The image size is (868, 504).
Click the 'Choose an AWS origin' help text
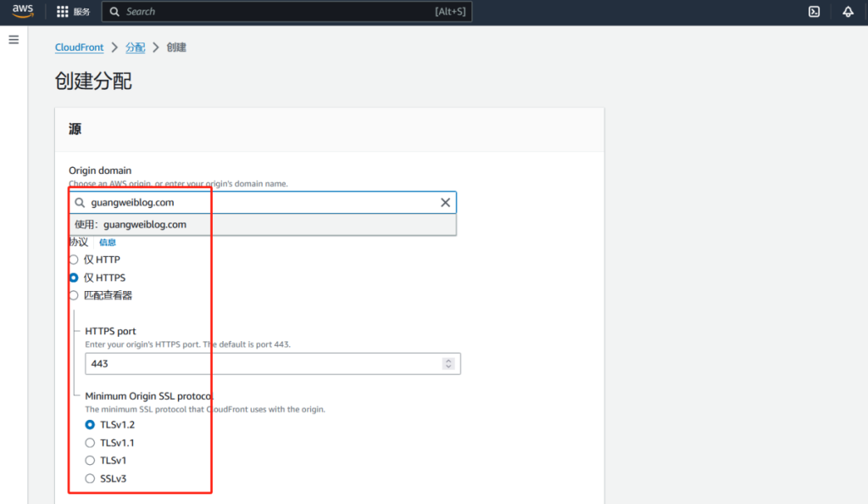tap(178, 183)
